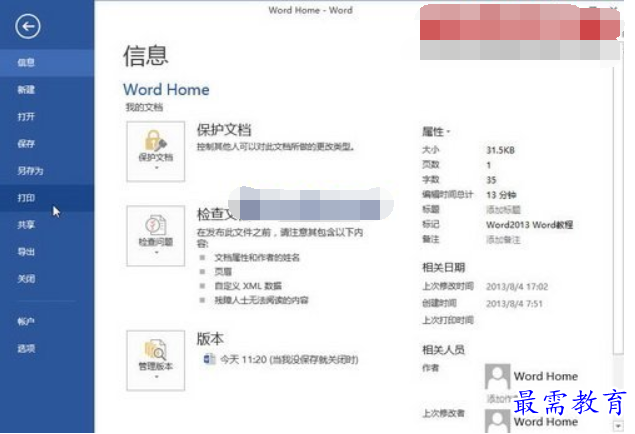Viewport: 635px width, 434px height.
Task: Click the back arrow circle button
Action: (x=28, y=27)
